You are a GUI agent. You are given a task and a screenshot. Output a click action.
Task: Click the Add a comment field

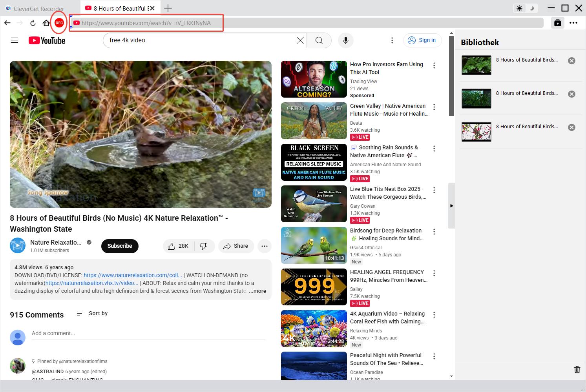pyautogui.click(x=148, y=333)
